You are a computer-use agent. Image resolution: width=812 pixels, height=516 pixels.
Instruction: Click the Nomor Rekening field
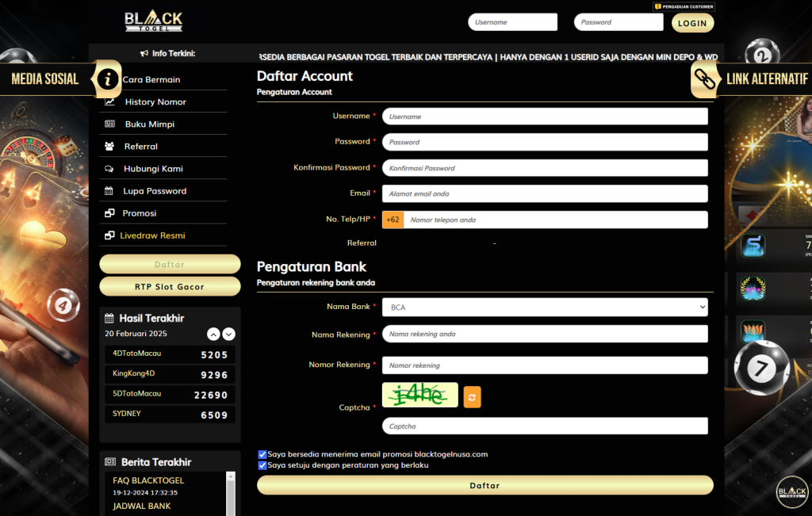[x=545, y=365]
